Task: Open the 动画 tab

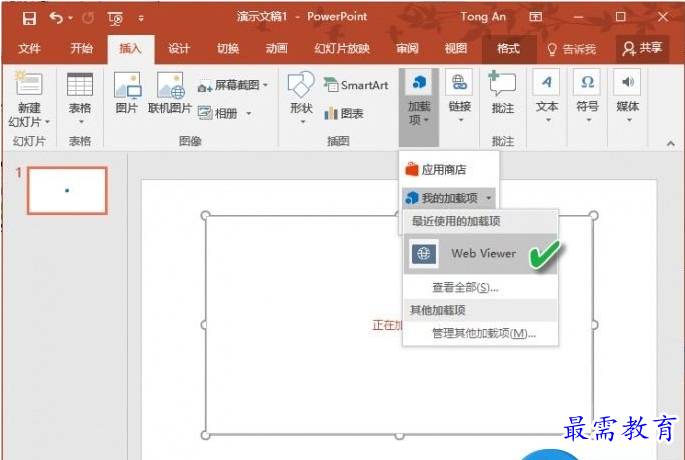Action: (277, 48)
